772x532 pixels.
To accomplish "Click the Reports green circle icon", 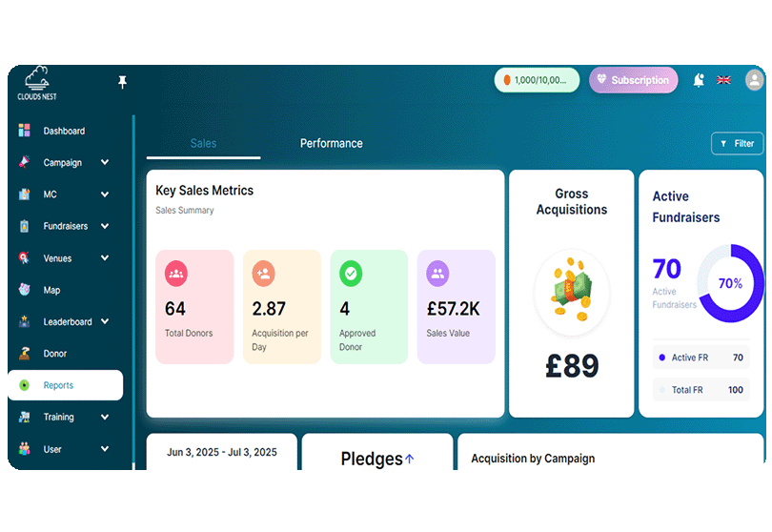I will point(24,385).
